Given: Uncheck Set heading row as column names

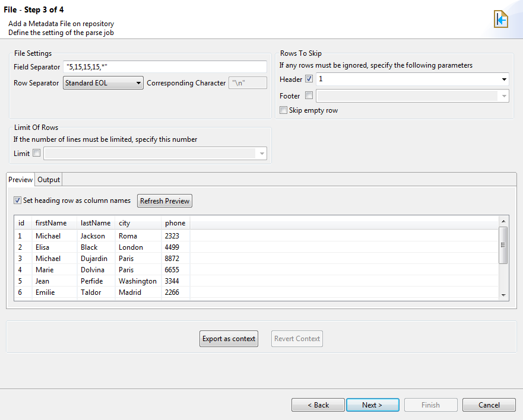Looking at the screenshot, I should [17, 201].
